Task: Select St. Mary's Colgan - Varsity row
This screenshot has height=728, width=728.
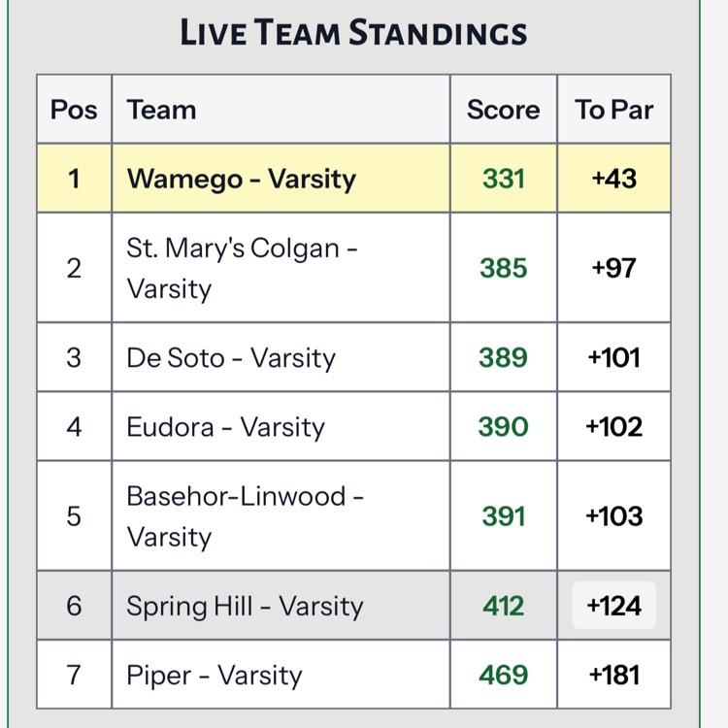Action: point(243,268)
